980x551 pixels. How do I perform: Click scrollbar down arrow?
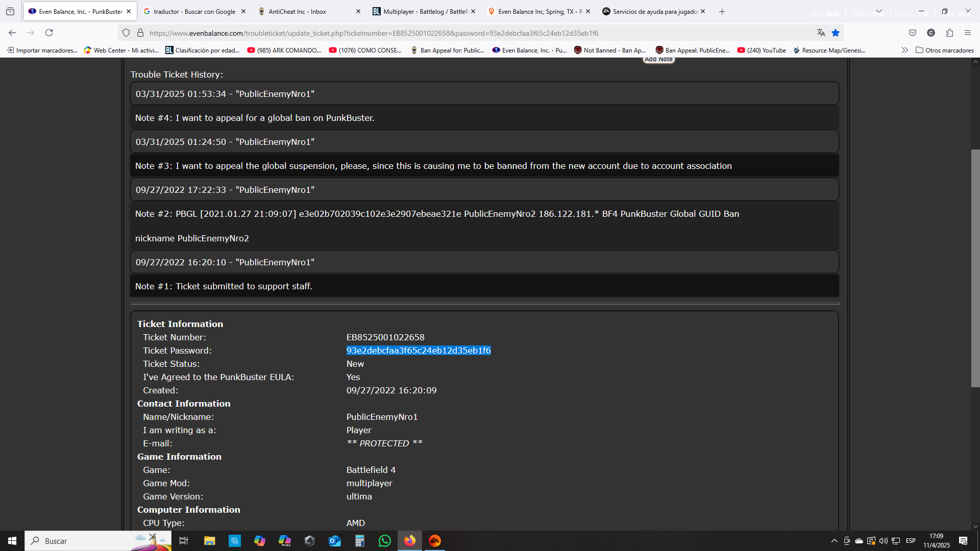[975, 526]
